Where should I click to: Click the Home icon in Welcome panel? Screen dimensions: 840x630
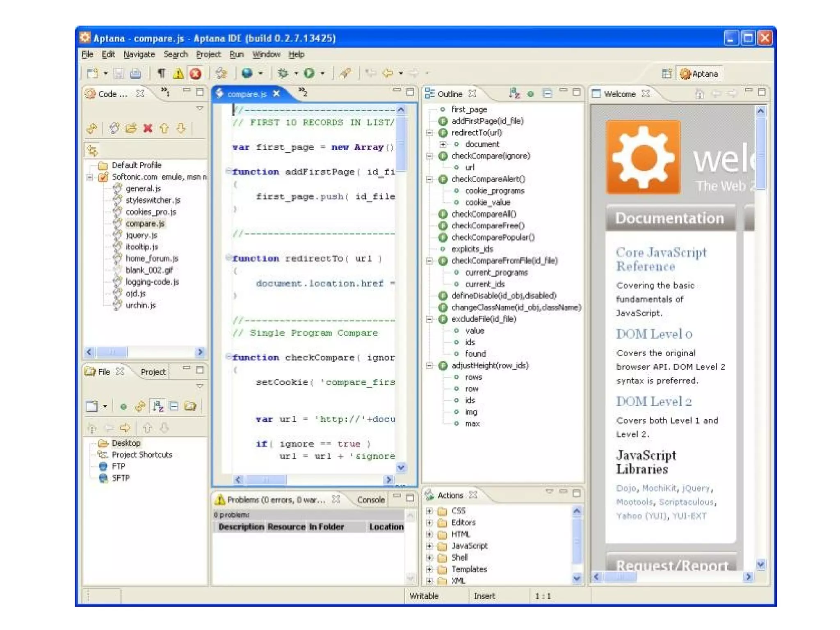(699, 94)
